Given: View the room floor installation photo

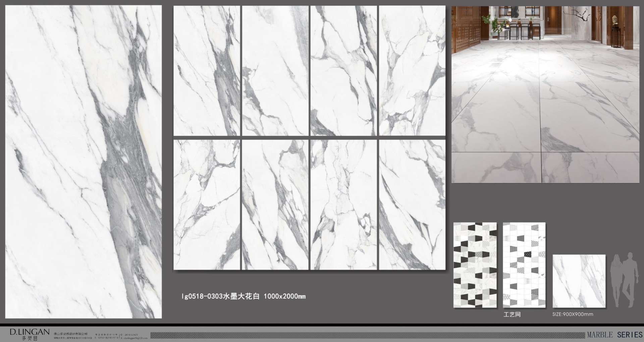Looking at the screenshot, I should pos(545,94).
